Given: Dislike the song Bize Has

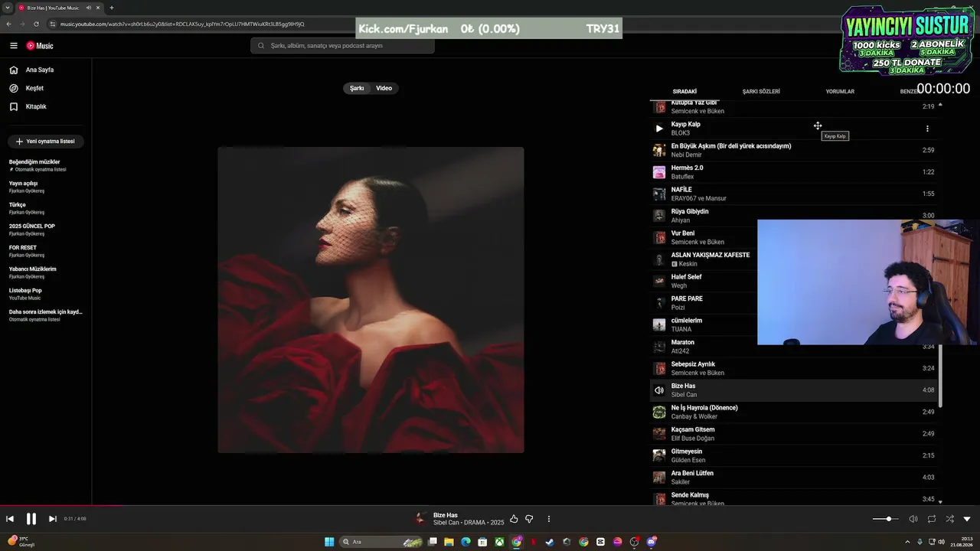Looking at the screenshot, I should click(x=529, y=519).
